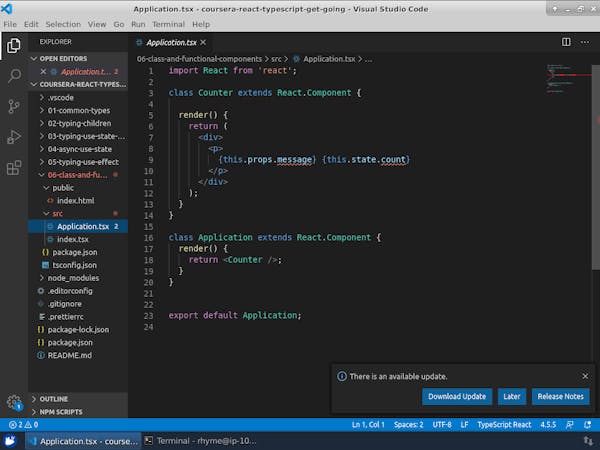Open the File menu

click(x=10, y=24)
